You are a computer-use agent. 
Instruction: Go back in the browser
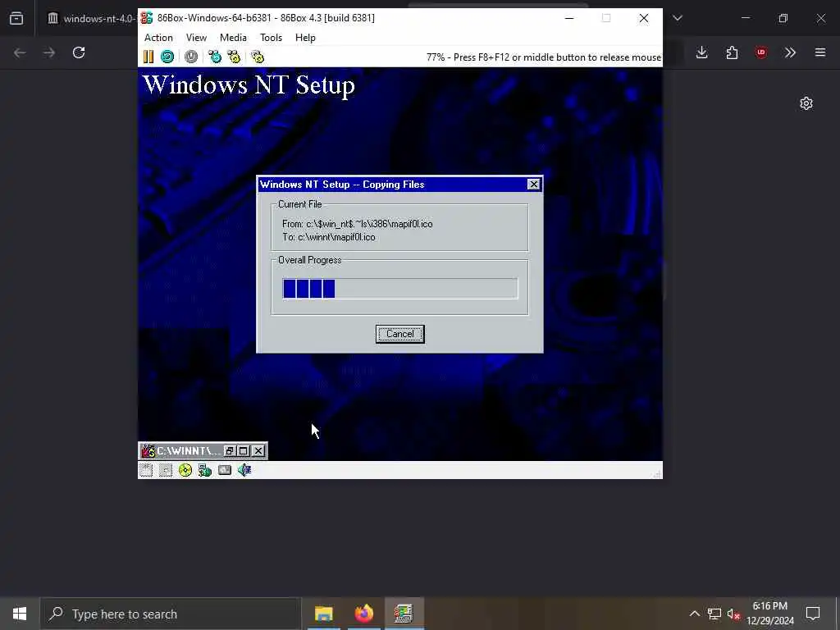point(20,52)
